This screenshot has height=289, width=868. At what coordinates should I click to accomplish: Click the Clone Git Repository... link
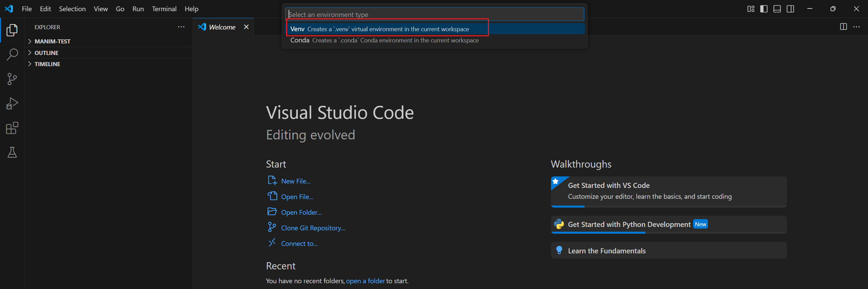[x=313, y=228]
